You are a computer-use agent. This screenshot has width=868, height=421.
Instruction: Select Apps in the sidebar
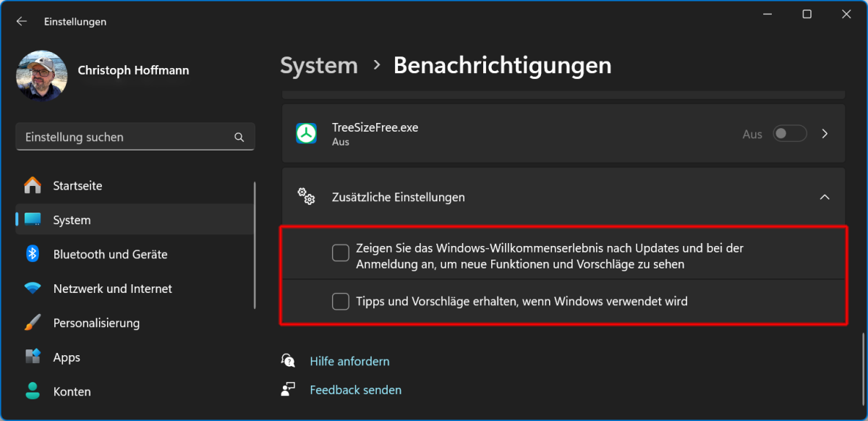[x=67, y=357]
